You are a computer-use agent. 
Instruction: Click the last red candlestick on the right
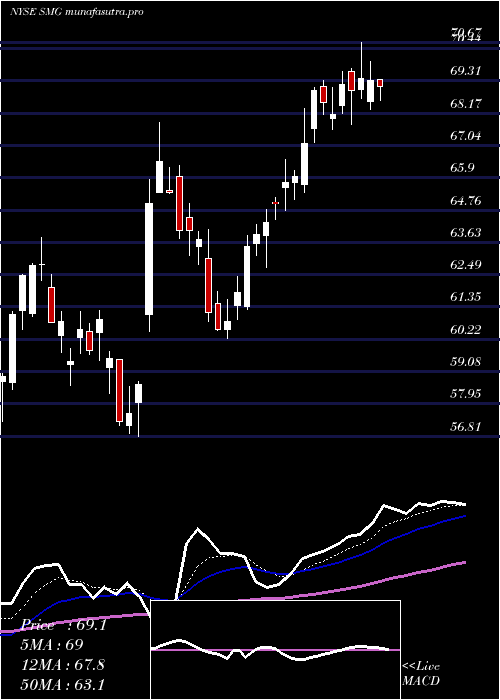(380, 83)
